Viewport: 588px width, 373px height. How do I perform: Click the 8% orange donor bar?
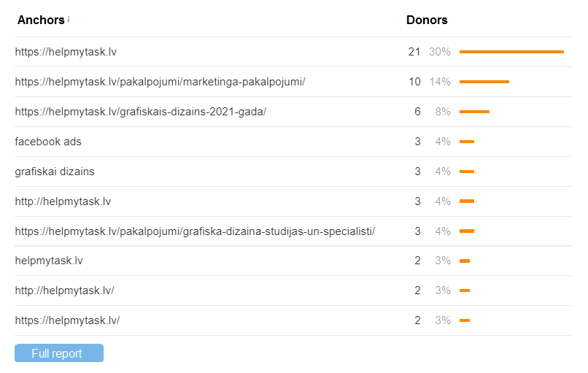coord(474,112)
